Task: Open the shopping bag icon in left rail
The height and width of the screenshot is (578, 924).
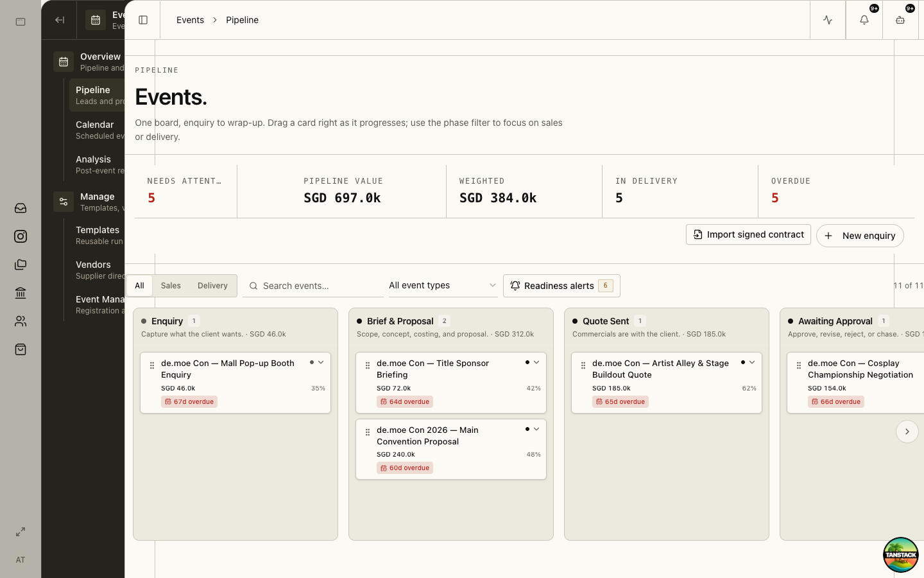Action: [21, 349]
